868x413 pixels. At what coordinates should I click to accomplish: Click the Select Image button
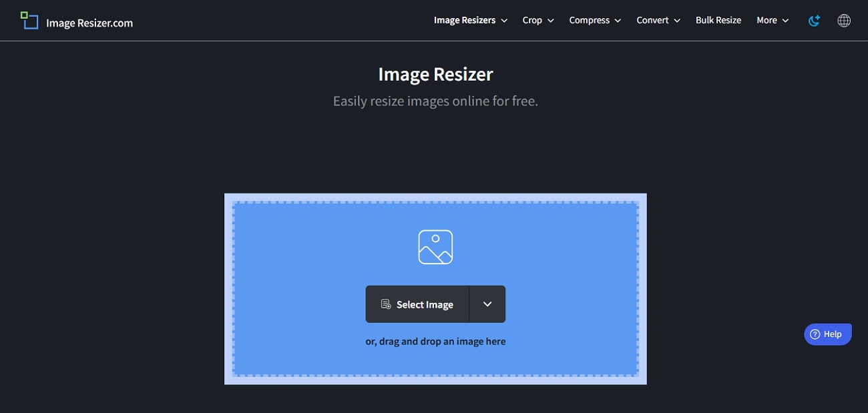(x=417, y=304)
